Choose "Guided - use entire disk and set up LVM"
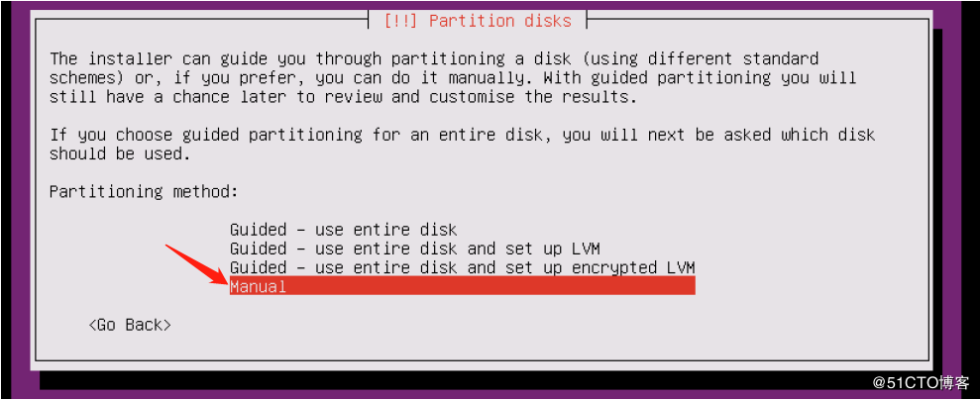This screenshot has height=400, width=980. 414,249
